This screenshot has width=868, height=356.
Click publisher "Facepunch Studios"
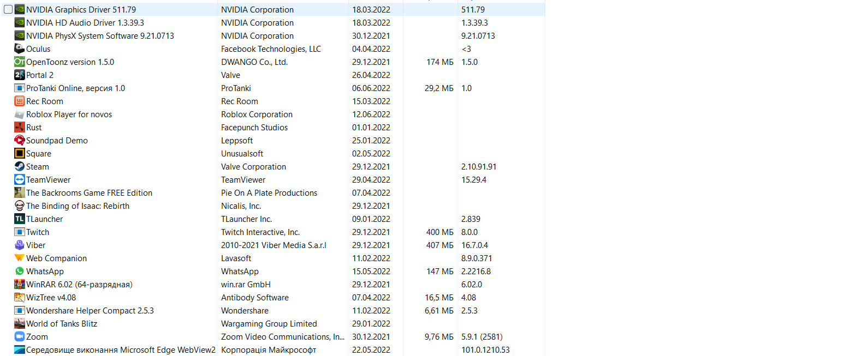tap(254, 128)
